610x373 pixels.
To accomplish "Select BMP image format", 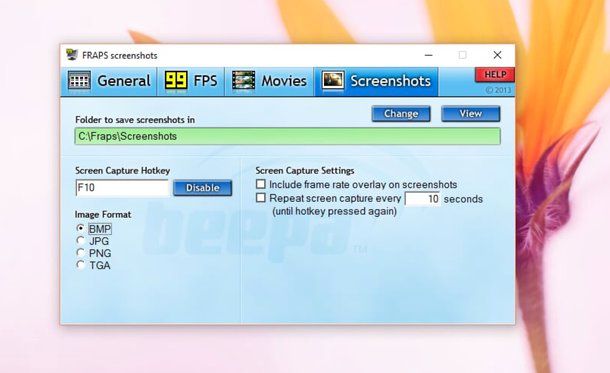I will click(81, 229).
